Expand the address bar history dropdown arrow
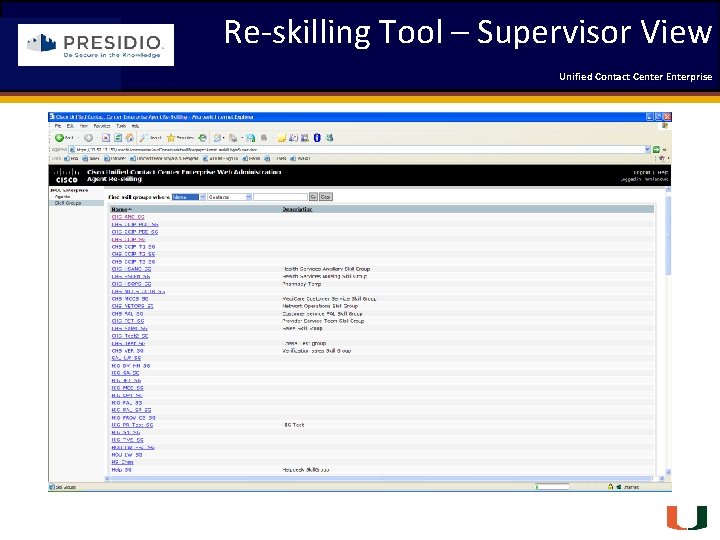This screenshot has width=720, height=540. click(x=647, y=150)
